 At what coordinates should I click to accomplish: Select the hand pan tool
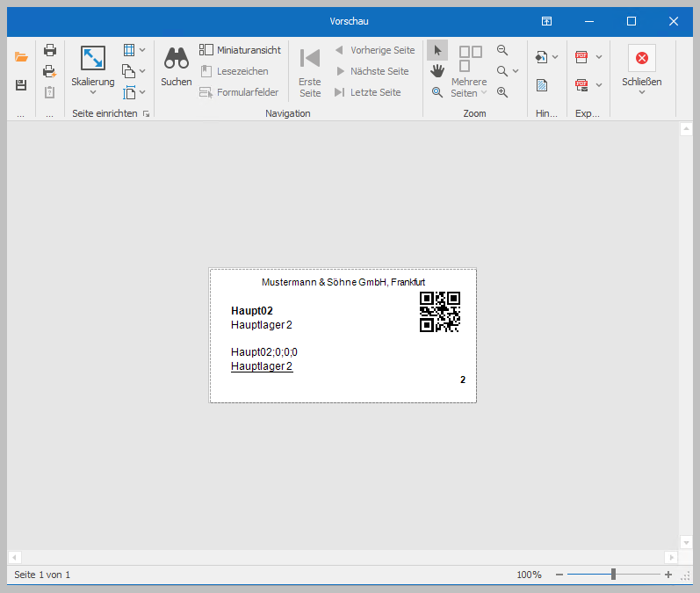click(437, 71)
